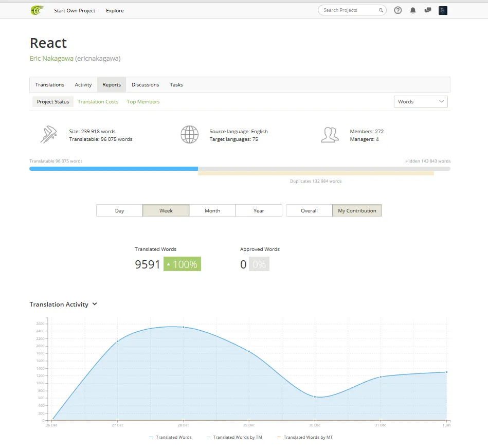
Task: Switch to the Activity tab
Action: (83, 85)
